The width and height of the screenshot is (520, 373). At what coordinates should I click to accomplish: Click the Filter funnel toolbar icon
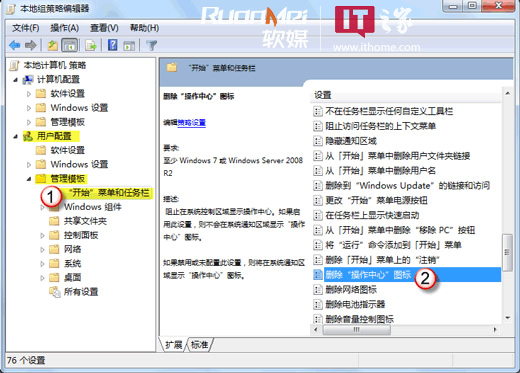[152, 45]
